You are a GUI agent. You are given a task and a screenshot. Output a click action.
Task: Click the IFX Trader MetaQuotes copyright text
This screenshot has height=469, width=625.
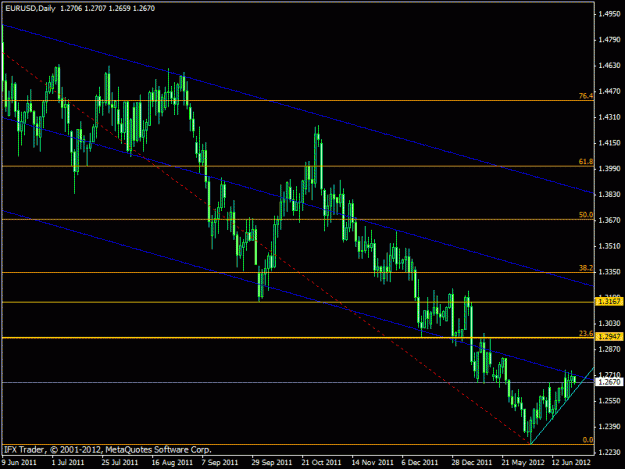pos(108,450)
